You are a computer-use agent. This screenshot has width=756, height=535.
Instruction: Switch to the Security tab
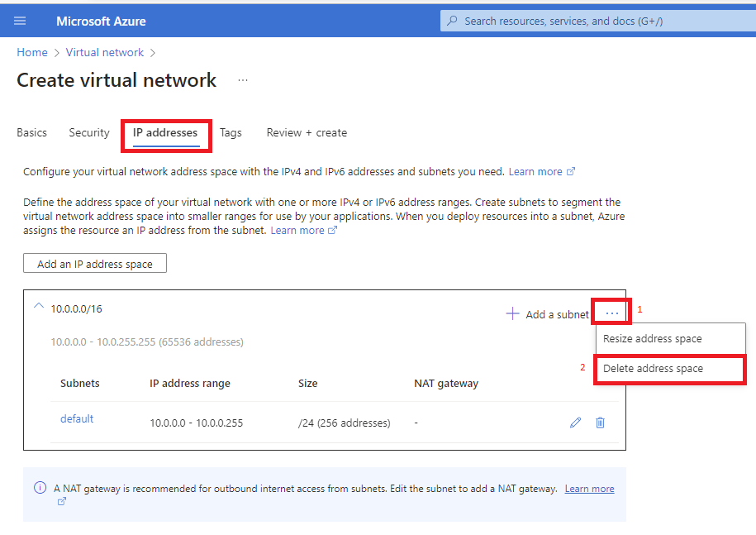(x=88, y=132)
